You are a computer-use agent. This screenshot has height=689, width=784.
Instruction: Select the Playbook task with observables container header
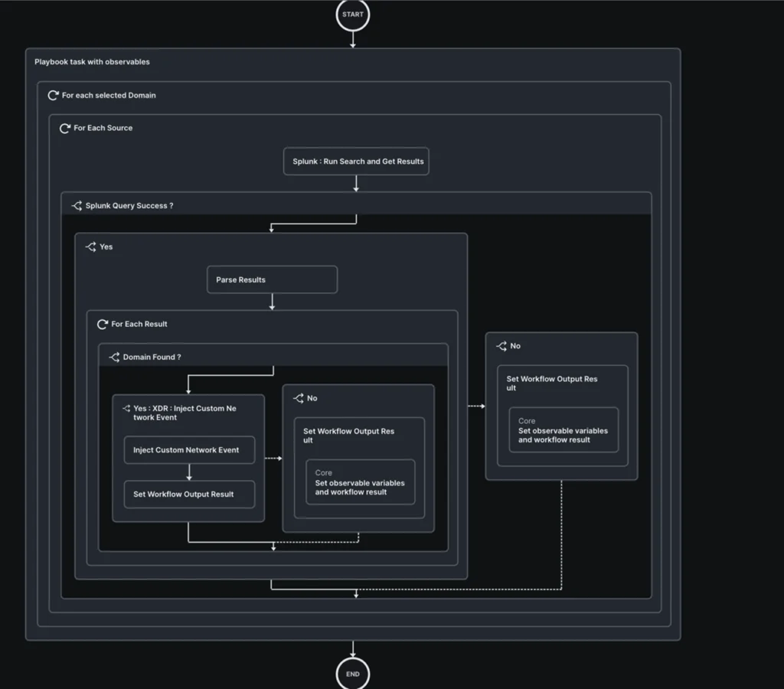92,61
